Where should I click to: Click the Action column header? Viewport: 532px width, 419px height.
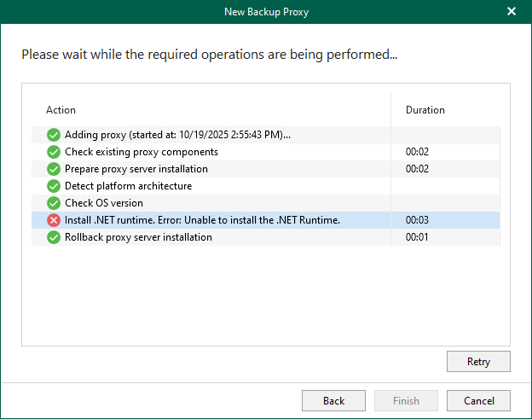(61, 110)
